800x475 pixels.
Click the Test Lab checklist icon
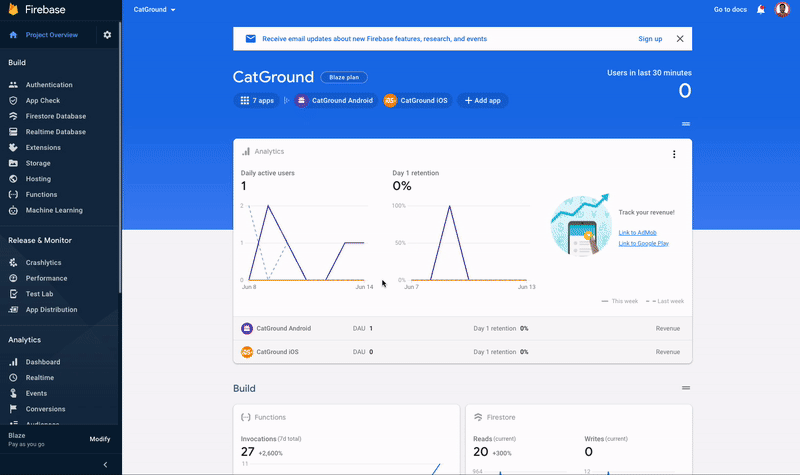[x=13, y=294]
